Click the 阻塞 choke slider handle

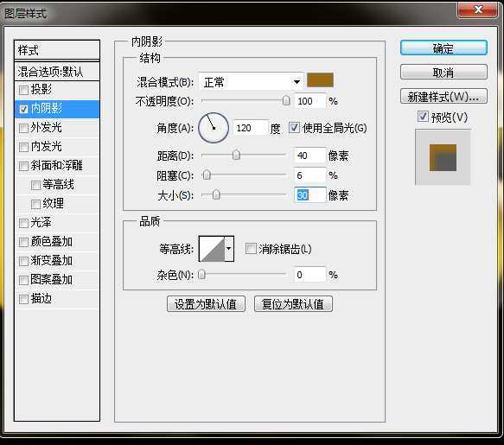click(207, 175)
